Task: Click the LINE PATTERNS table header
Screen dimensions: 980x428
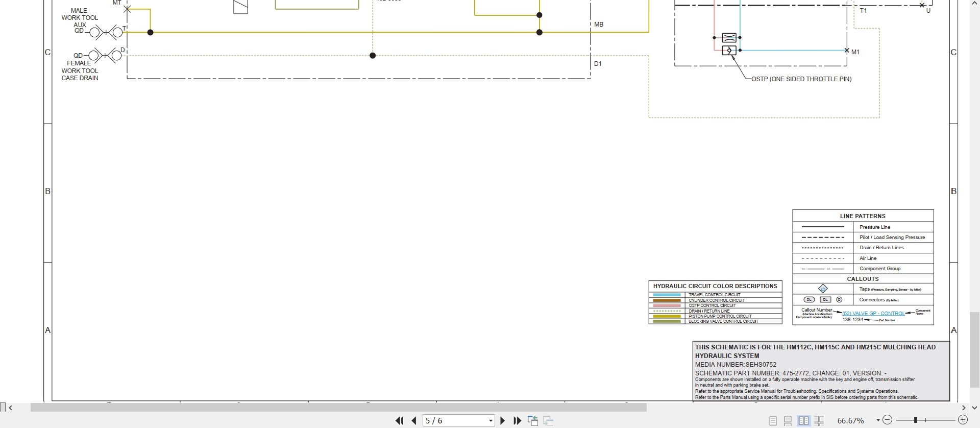Action: point(863,216)
